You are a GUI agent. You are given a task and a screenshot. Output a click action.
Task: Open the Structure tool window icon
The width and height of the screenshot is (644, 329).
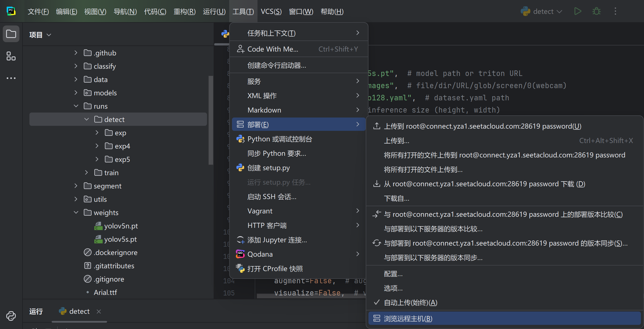[x=11, y=56]
